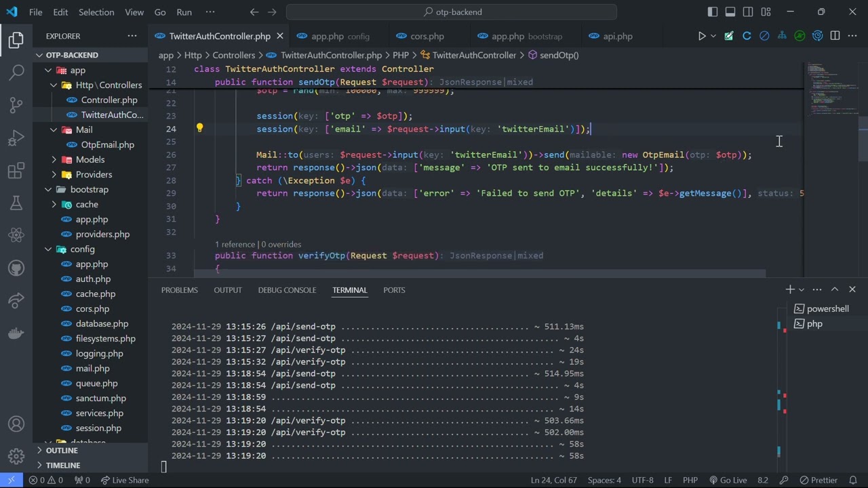Toggle bottom panel visibility
The width and height of the screenshot is (868, 488).
tap(730, 12)
